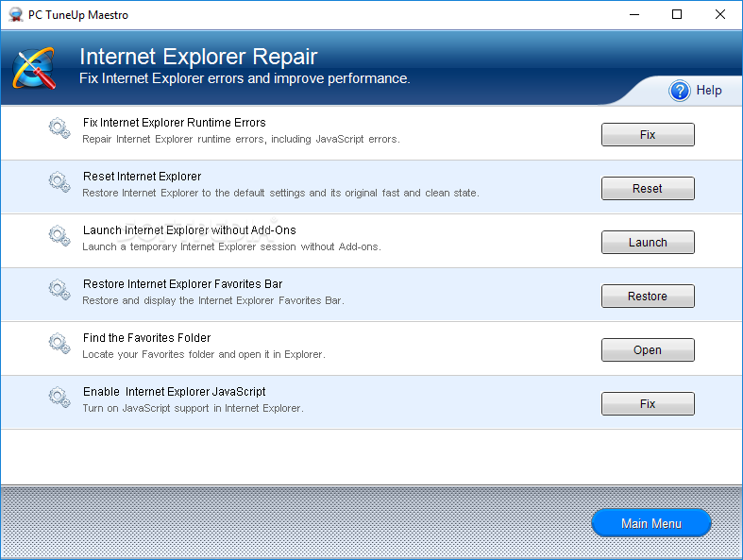743x560 pixels.
Task: Click subtitle 'Fix Internet Explorer errors and improve performance'
Action: point(245,78)
